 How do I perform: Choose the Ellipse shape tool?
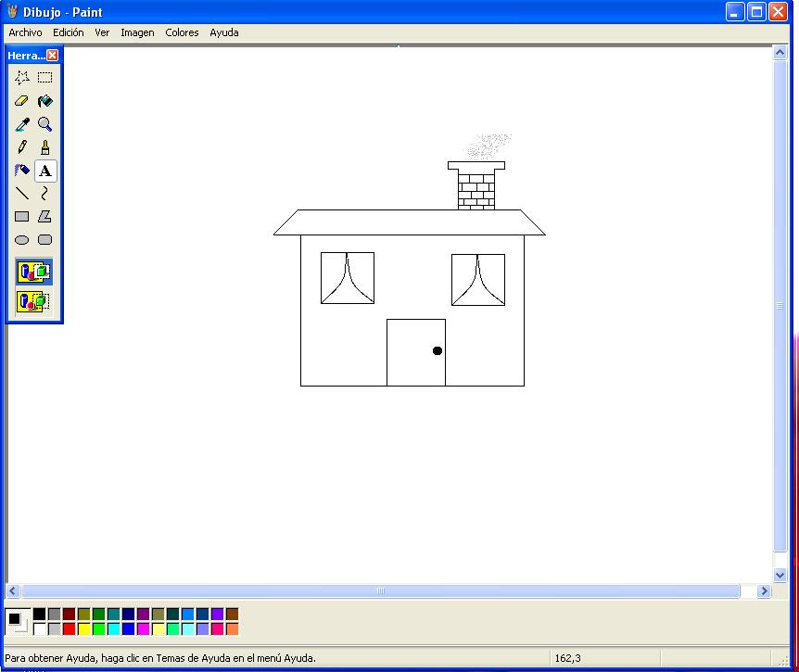pos(22,240)
